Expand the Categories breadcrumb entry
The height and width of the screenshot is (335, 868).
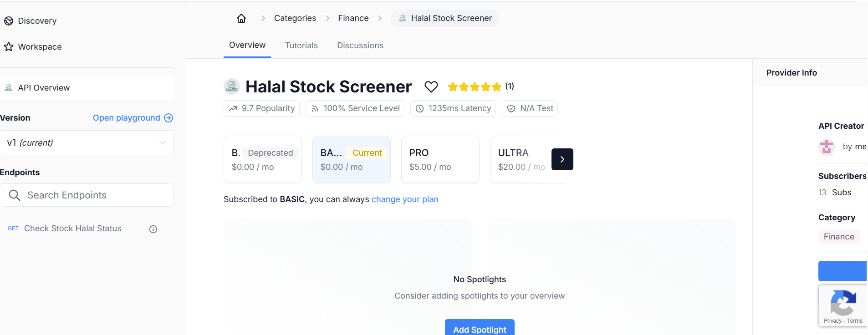pyautogui.click(x=295, y=18)
